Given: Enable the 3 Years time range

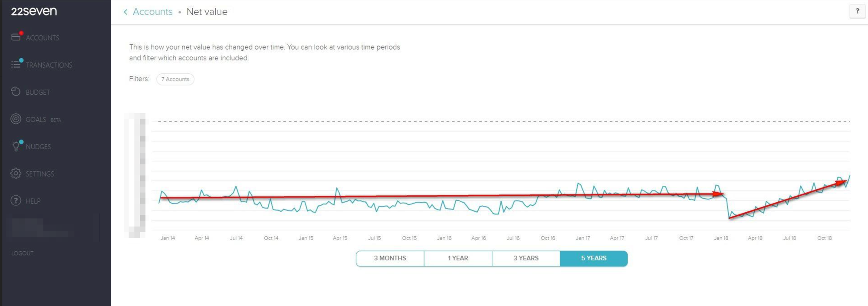Looking at the screenshot, I should (526, 258).
